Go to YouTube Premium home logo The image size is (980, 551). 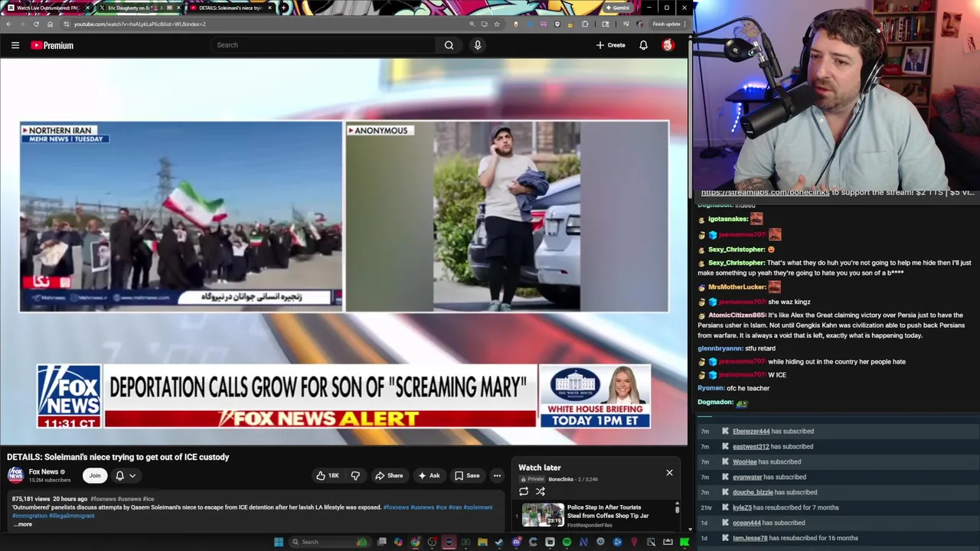(52, 45)
